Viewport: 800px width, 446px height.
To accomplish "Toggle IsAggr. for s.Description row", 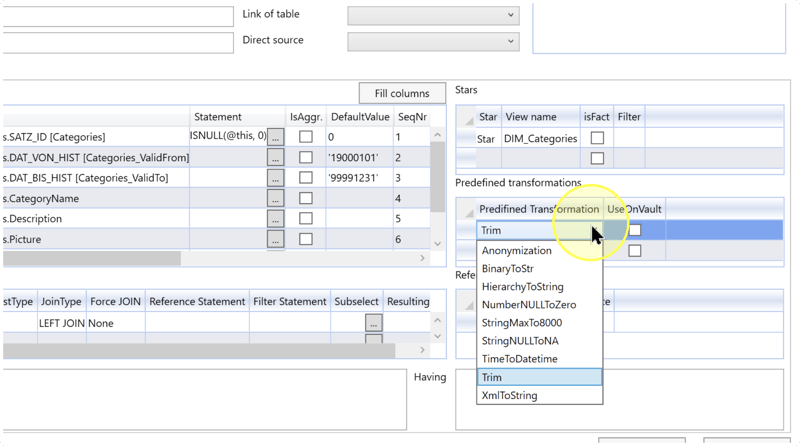I will [x=306, y=218].
